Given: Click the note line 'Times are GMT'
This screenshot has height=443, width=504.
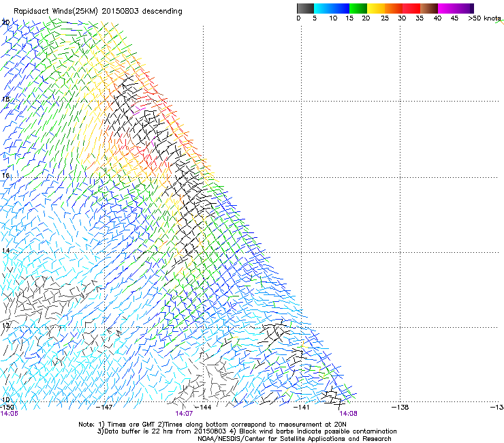Looking at the screenshot, I should (131, 425).
